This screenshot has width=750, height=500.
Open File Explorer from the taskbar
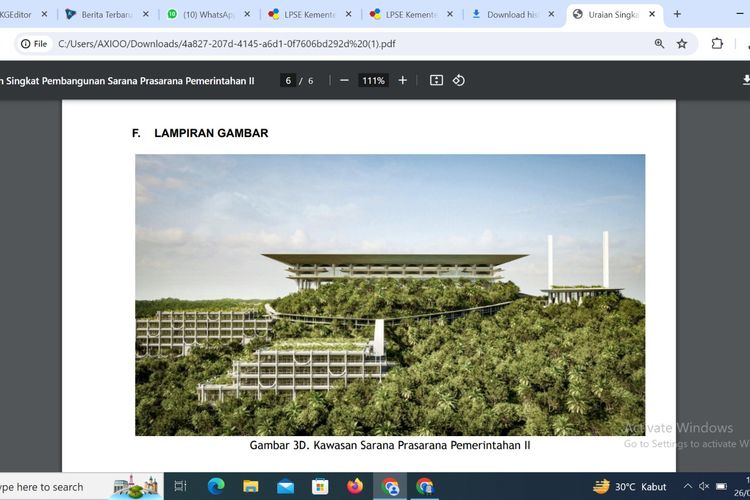click(251, 487)
